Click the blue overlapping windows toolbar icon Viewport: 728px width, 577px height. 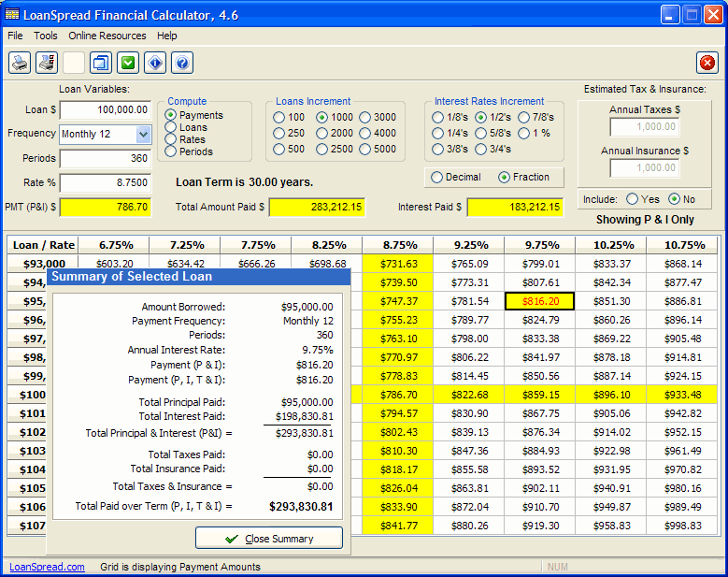pos(101,63)
